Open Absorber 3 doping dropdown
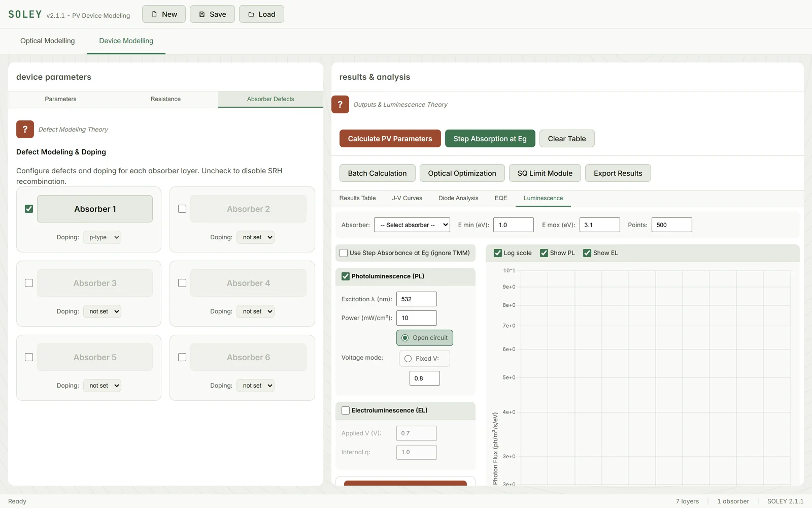Image resolution: width=812 pixels, height=508 pixels. coord(102,311)
